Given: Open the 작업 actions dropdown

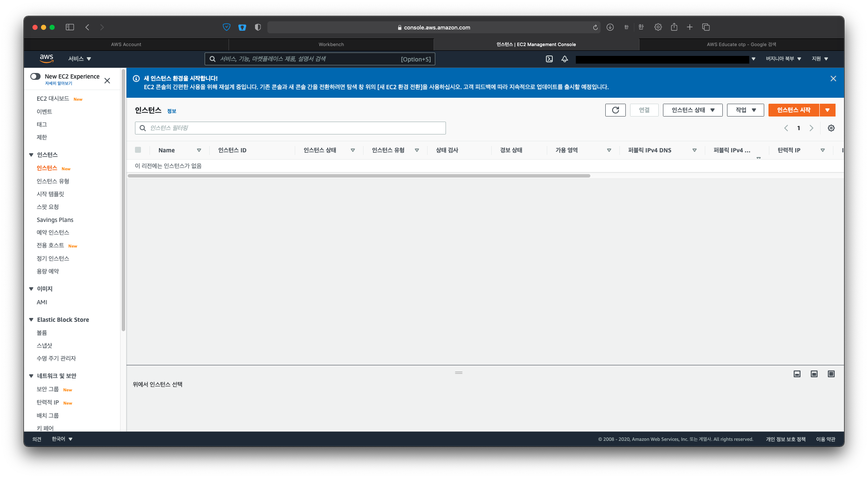Looking at the screenshot, I should [x=745, y=110].
